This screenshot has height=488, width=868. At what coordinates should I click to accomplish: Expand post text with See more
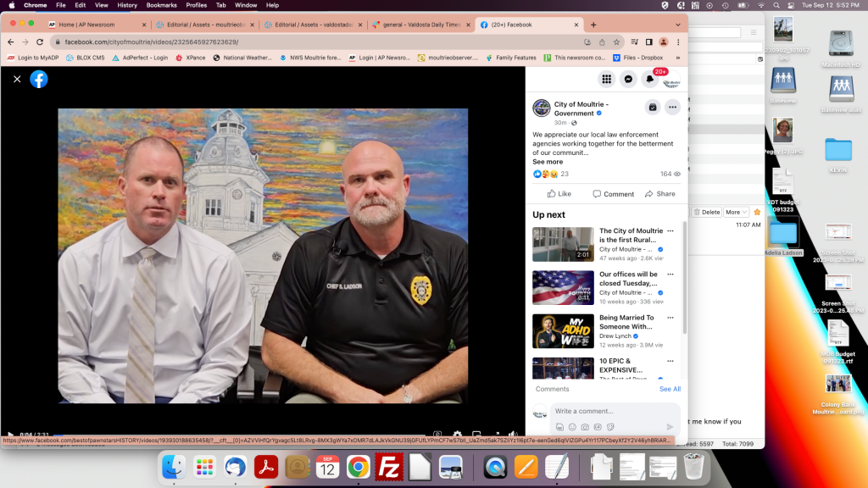(x=548, y=162)
